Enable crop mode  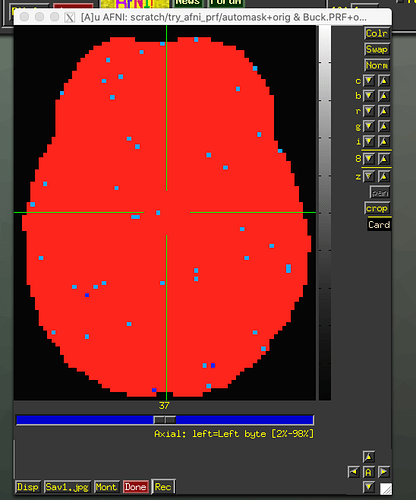(x=377, y=209)
